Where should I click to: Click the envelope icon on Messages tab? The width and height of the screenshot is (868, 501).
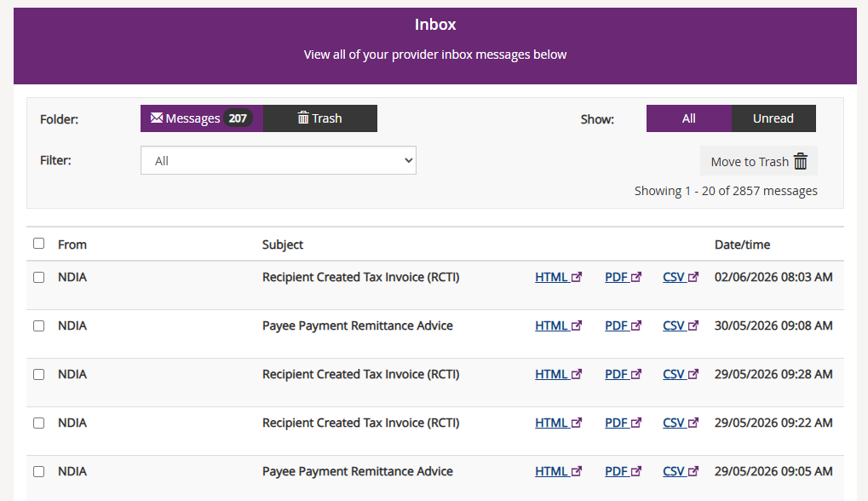157,118
